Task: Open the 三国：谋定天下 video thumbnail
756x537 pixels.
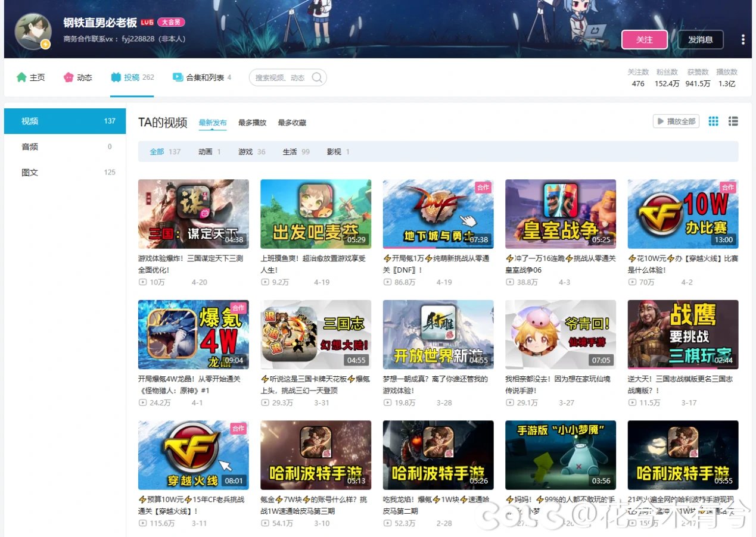Action: (x=194, y=214)
